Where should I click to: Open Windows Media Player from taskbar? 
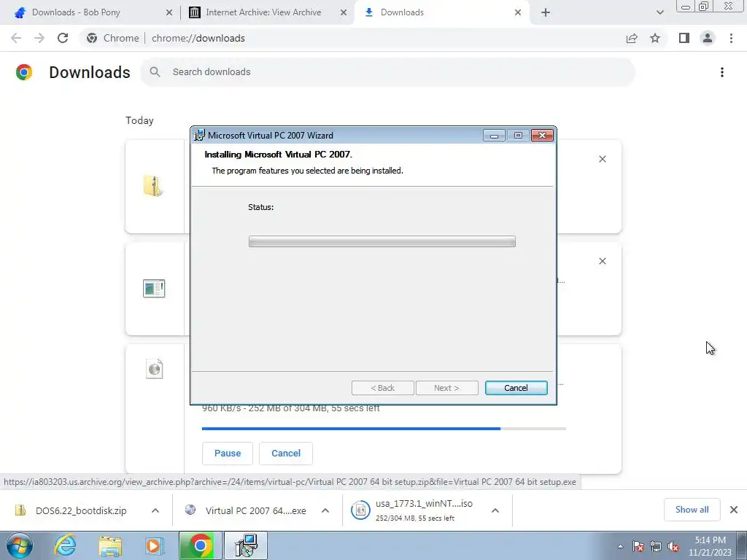point(154,545)
